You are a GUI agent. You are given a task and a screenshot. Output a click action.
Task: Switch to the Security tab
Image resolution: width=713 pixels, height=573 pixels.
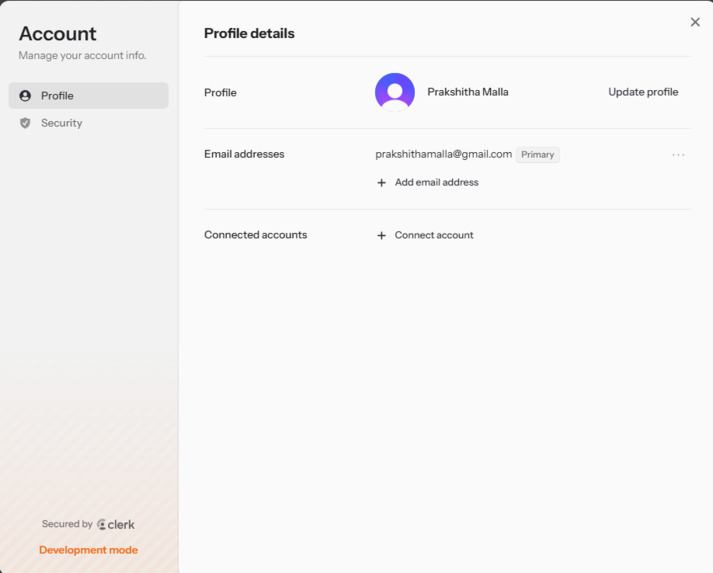pos(88,123)
